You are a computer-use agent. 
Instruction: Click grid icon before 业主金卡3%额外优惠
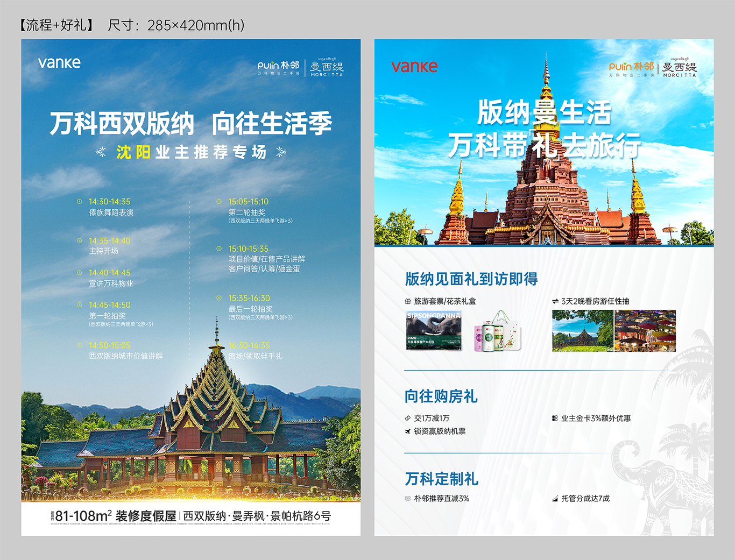555,418
